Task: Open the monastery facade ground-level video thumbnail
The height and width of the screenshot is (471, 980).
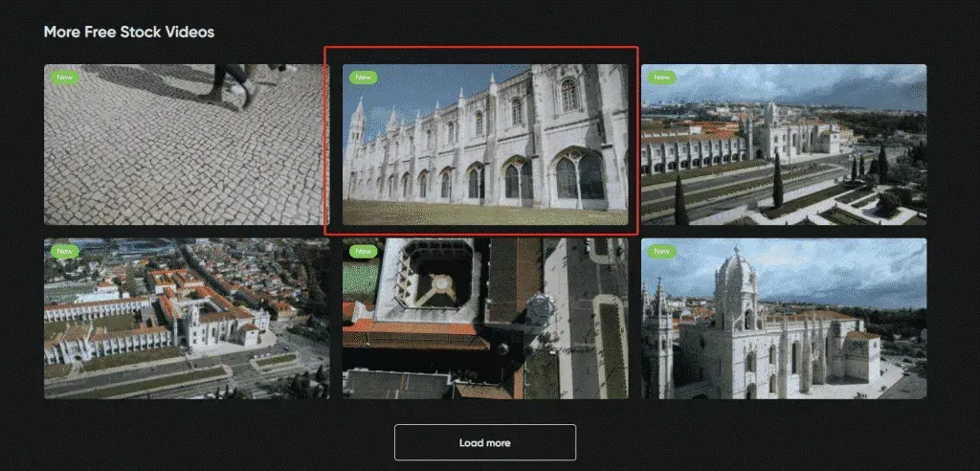Action: tap(485, 145)
